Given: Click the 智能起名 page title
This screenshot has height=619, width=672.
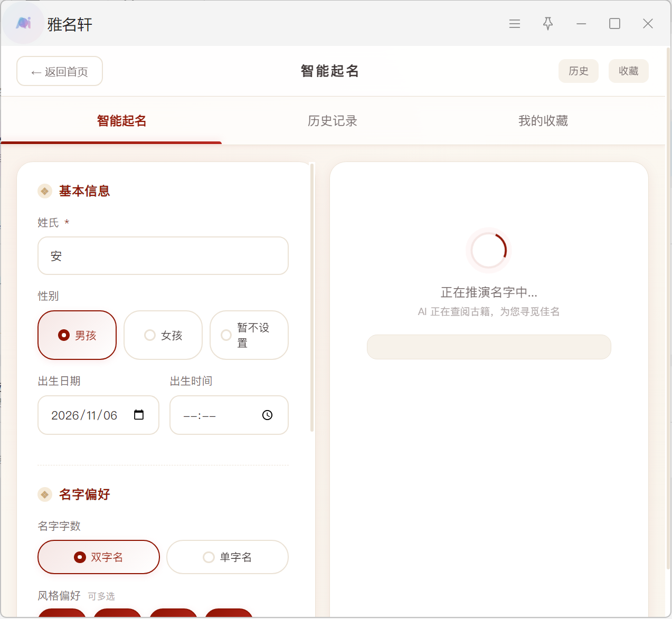Looking at the screenshot, I should click(x=330, y=71).
